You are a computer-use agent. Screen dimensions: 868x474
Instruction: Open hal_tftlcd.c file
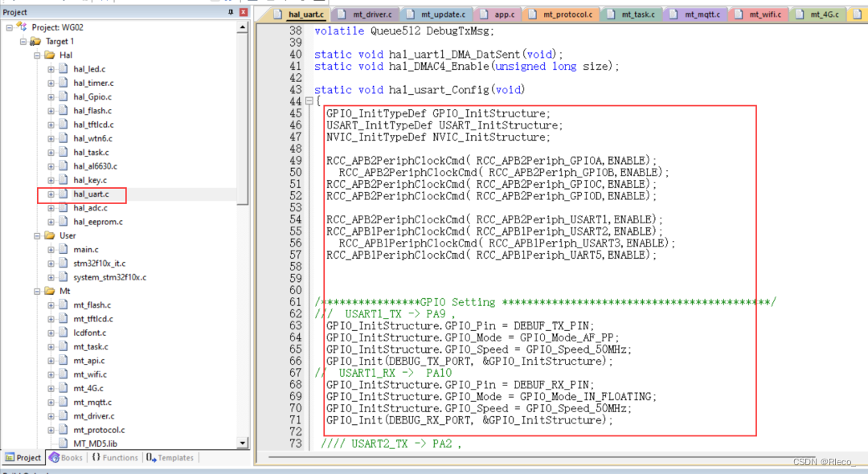pyautogui.click(x=93, y=125)
